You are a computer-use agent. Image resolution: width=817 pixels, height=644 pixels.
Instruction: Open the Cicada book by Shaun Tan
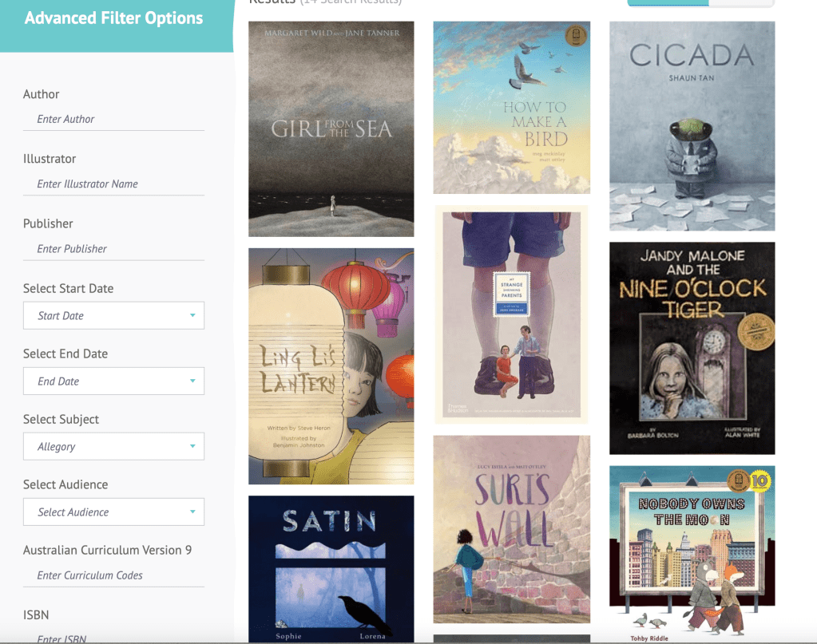692,126
